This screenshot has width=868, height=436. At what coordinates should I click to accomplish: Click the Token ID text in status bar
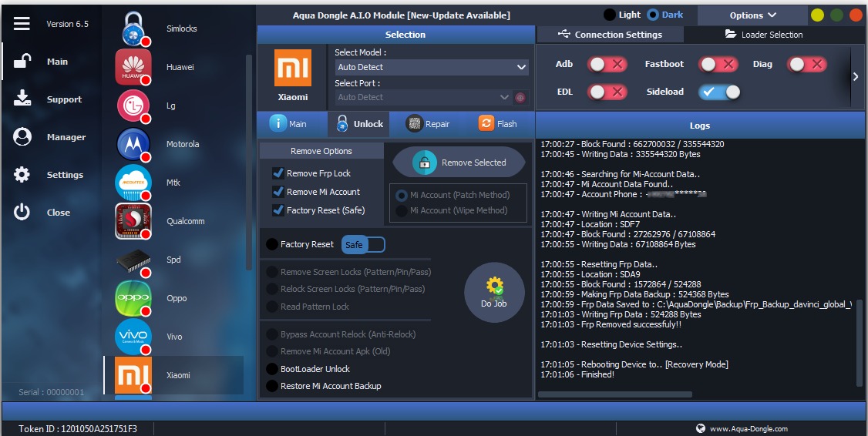pyautogui.click(x=78, y=429)
